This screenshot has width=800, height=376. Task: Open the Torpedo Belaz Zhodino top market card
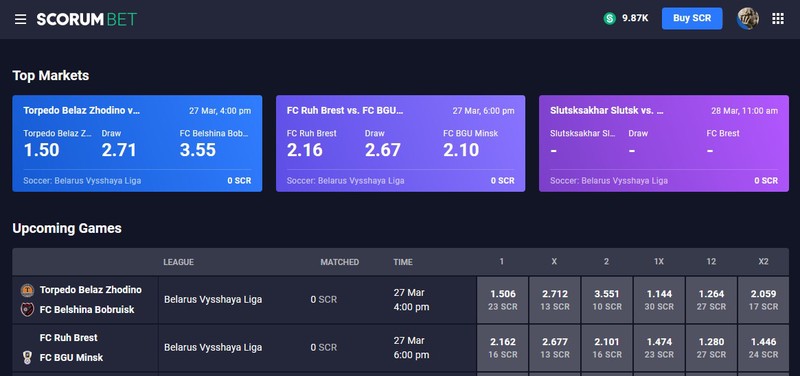point(137,143)
